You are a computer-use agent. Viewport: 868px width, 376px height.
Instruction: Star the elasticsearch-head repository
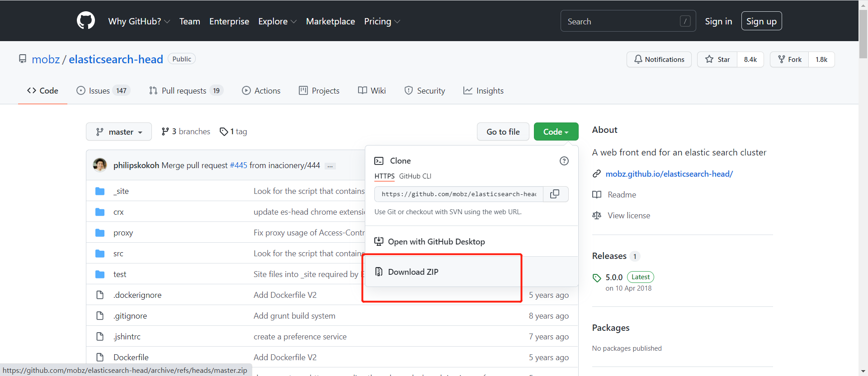717,60
